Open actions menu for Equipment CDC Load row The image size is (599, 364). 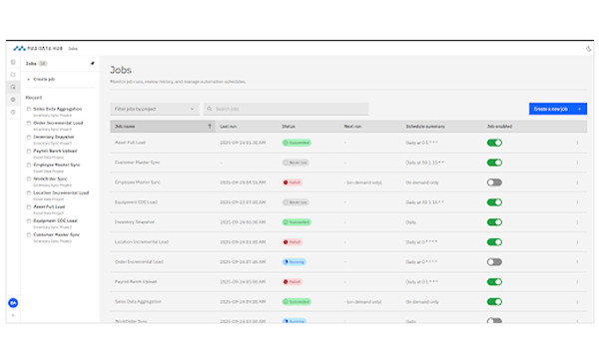[577, 202]
